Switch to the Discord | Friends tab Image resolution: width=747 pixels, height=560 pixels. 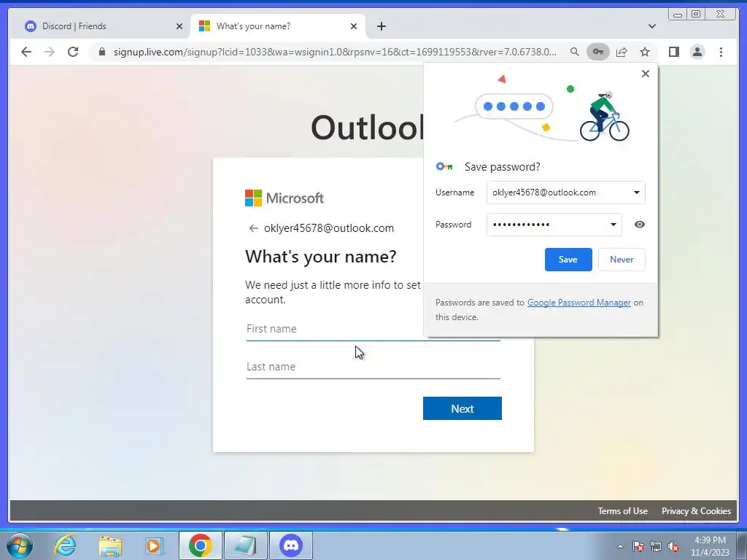pos(99,26)
